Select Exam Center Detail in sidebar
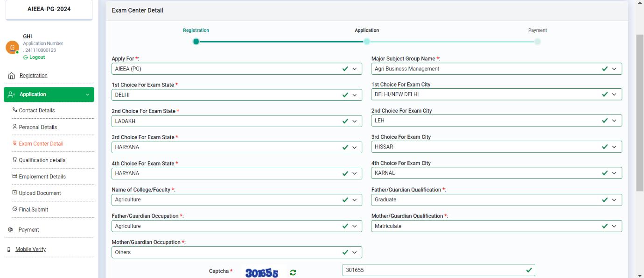This screenshot has height=278, width=644. tap(41, 143)
